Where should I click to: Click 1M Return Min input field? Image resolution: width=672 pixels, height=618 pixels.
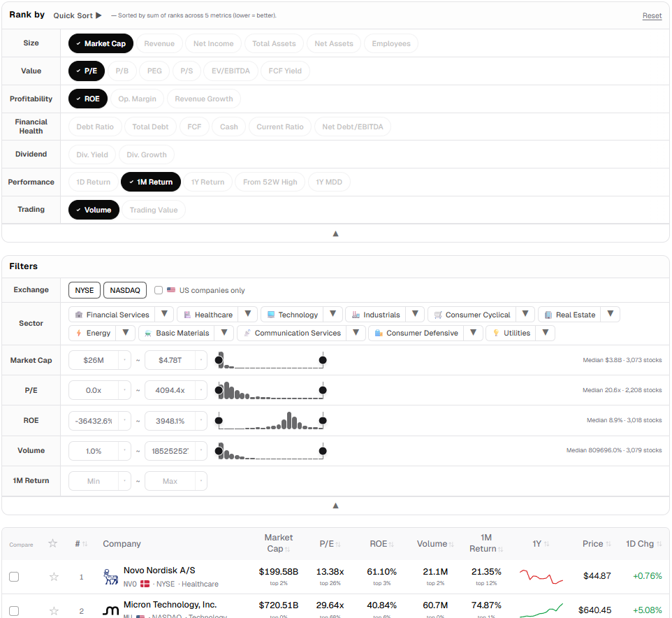coord(94,481)
